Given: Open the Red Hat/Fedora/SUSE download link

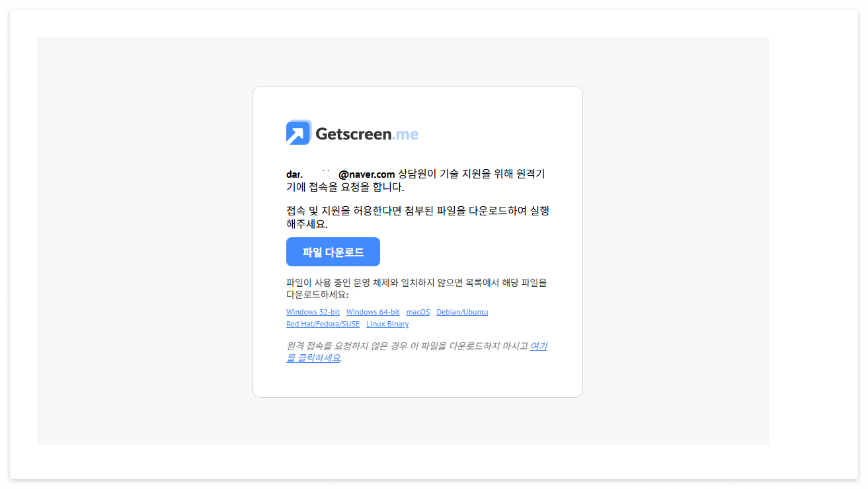Looking at the screenshot, I should click(x=323, y=324).
